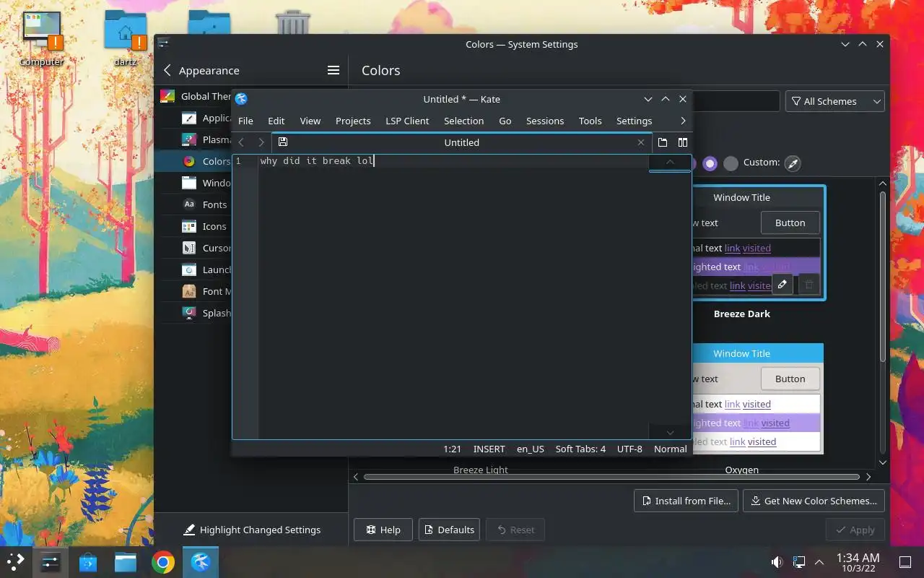Launch Google Chrome from the taskbar
924x578 pixels.
[x=163, y=561]
